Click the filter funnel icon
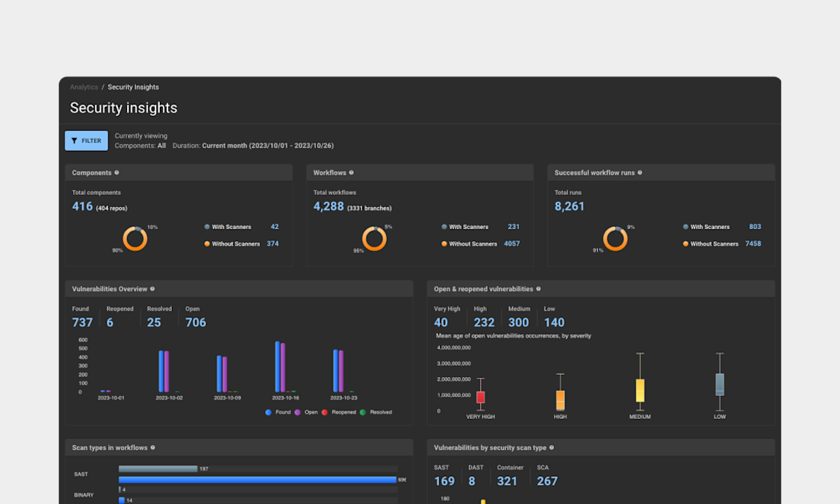Viewport: 840px width, 504px height. (x=74, y=140)
